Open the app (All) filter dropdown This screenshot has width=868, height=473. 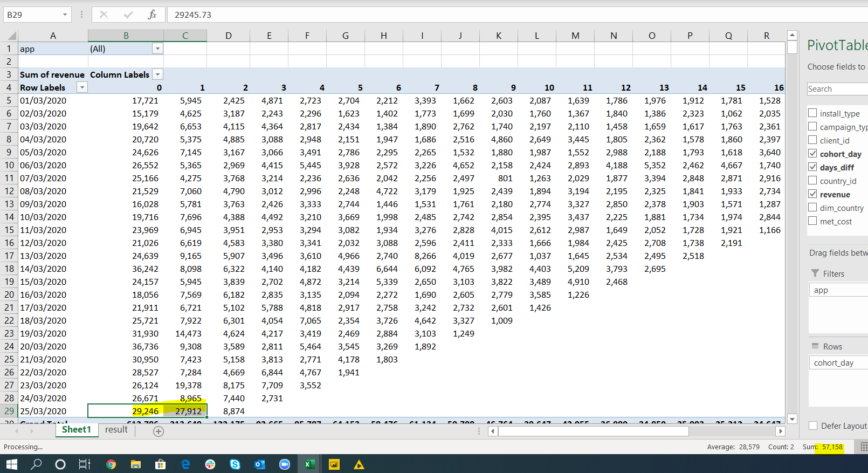(157, 49)
